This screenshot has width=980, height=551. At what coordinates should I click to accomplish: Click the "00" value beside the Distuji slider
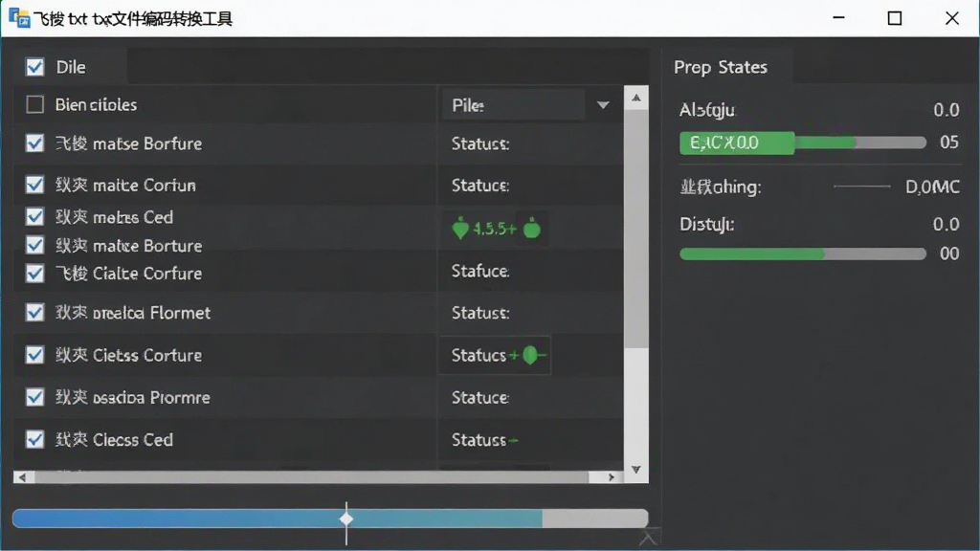click(949, 253)
